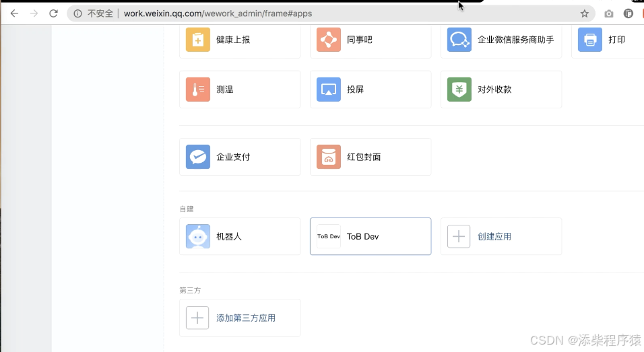The width and height of the screenshot is (644, 352).
Task: Click the ToB Dev app logo
Action: click(x=329, y=236)
